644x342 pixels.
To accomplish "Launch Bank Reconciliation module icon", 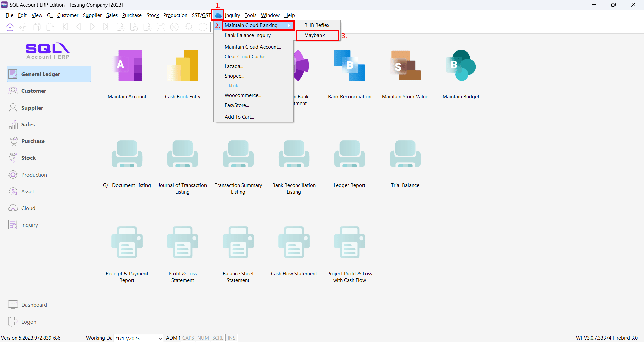I will 349,66.
